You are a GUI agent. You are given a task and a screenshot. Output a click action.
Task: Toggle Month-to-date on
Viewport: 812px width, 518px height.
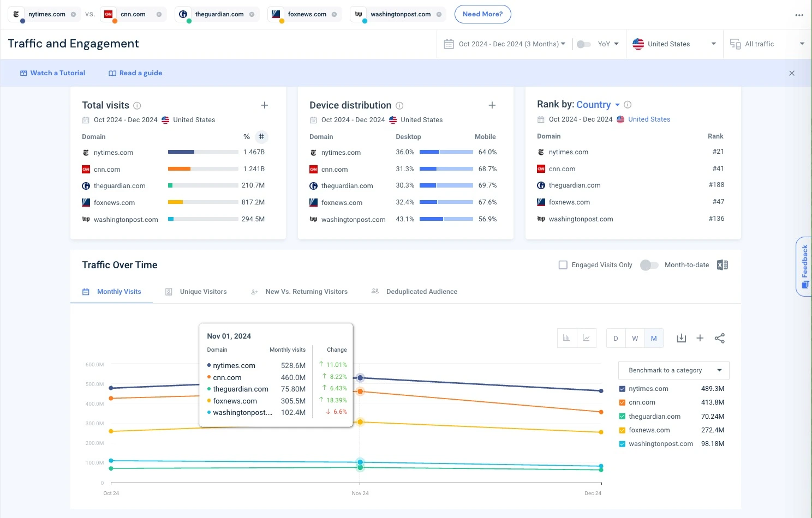[649, 264]
